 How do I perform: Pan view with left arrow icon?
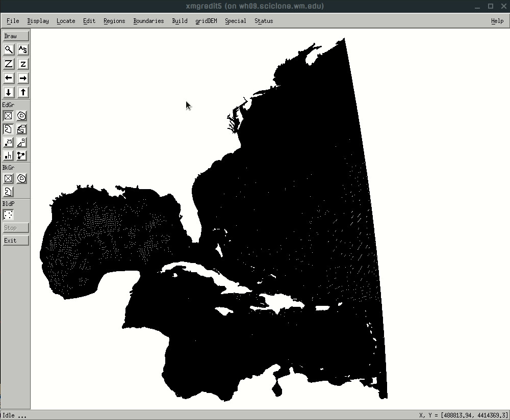click(9, 78)
